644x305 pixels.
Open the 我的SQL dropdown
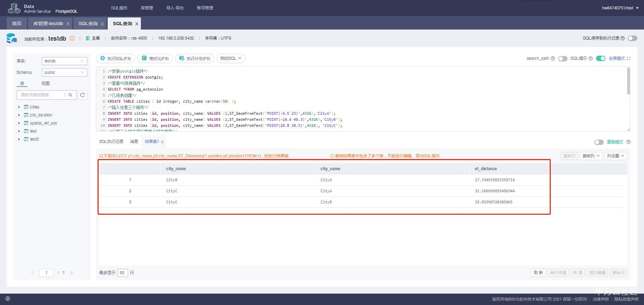click(231, 58)
